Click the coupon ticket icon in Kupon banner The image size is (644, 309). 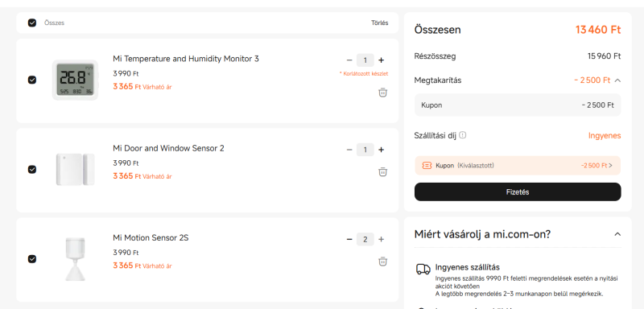[427, 166]
